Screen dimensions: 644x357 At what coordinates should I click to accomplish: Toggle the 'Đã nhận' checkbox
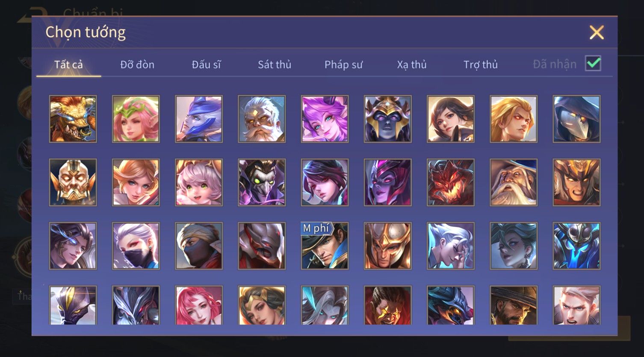pyautogui.click(x=593, y=64)
